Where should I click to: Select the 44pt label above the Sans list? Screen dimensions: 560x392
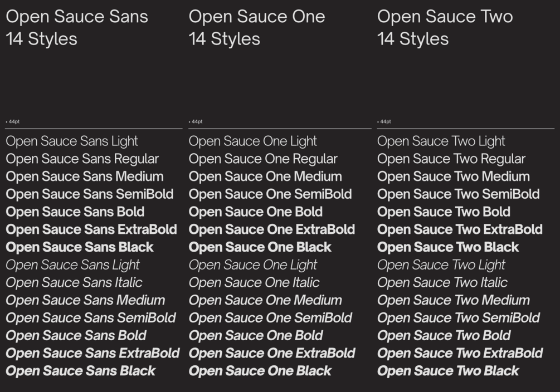[x=14, y=121]
